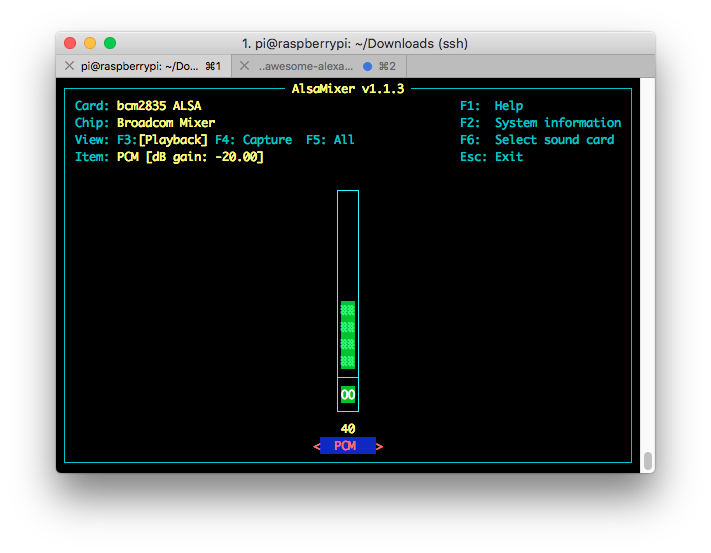Close the awesome-alexa tab

[244, 66]
